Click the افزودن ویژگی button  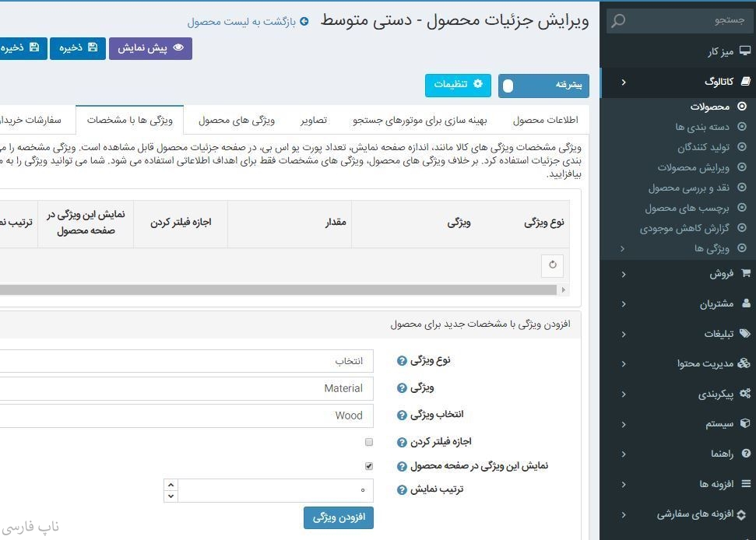point(338,517)
